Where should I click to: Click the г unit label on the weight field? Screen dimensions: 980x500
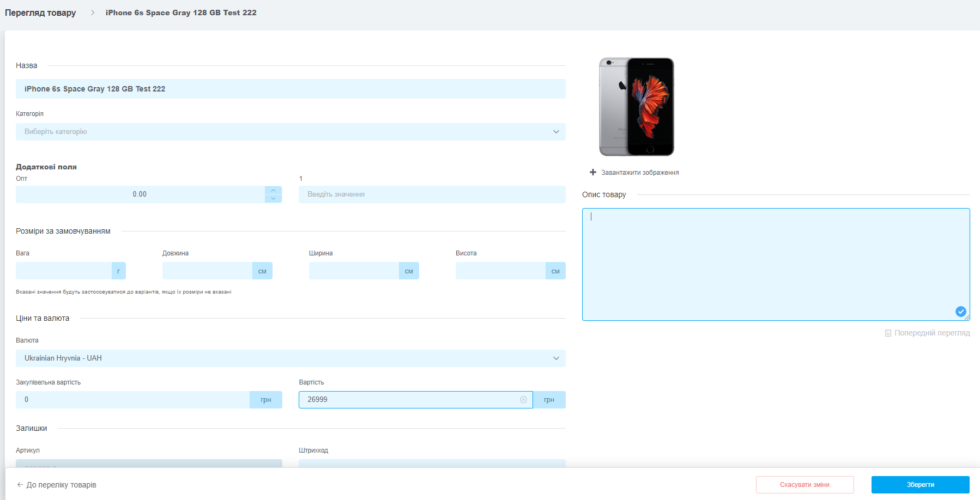pyautogui.click(x=119, y=271)
